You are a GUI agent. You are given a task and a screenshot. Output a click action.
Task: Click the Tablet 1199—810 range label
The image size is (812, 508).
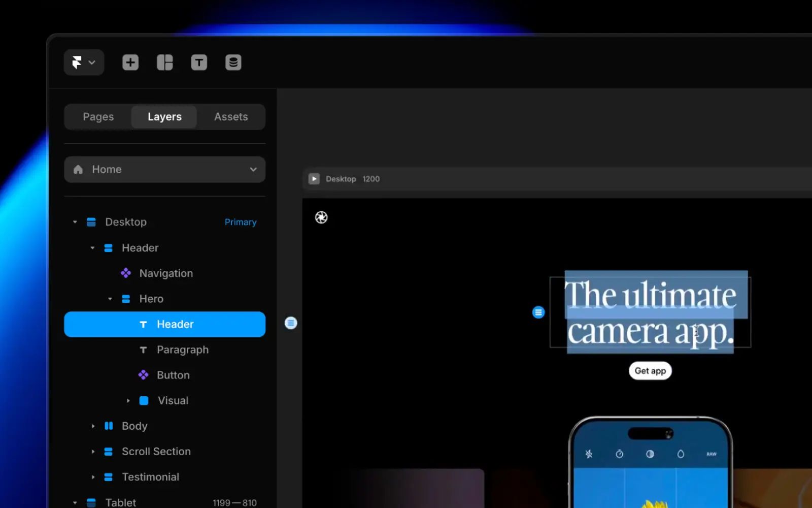pyautogui.click(x=234, y=503)
